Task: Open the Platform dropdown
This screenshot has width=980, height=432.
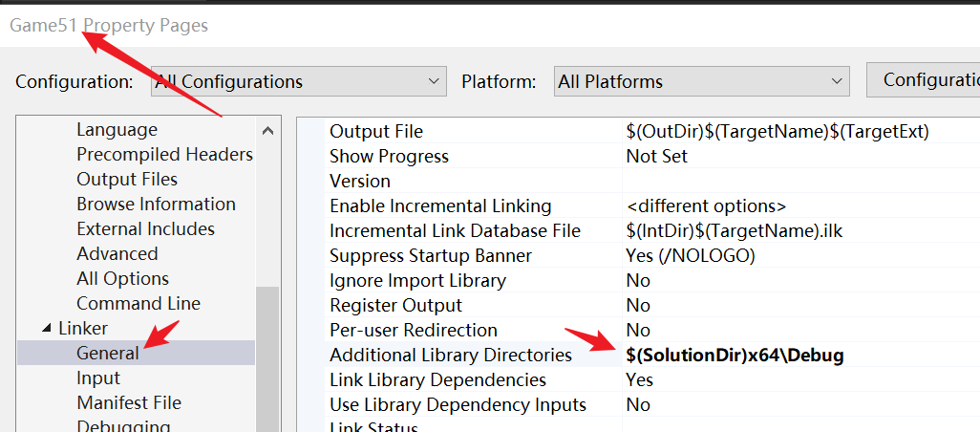Action: [702, 81]
